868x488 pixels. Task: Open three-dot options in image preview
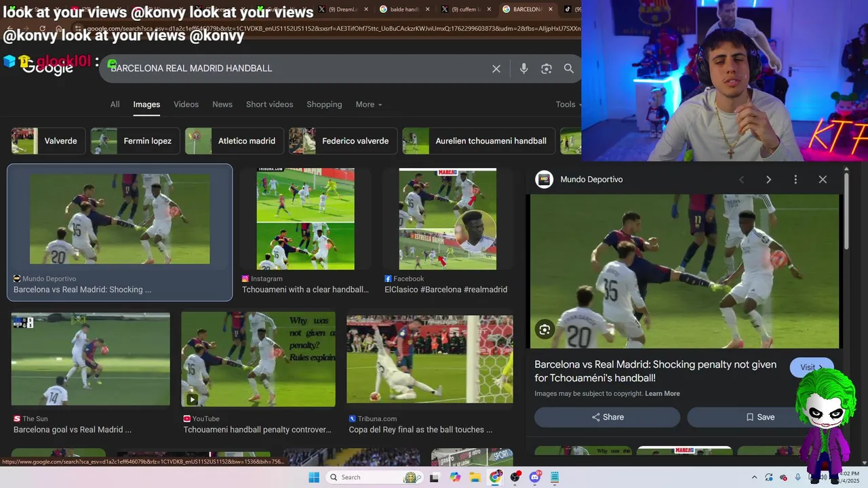pyautogui.click(x=795, y=180)
